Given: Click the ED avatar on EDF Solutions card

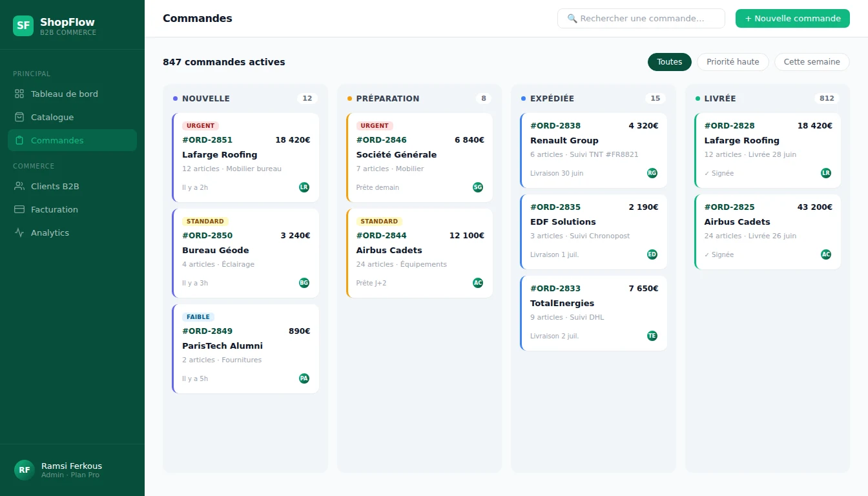Looking at the screenshot, I should coord(652,254).
